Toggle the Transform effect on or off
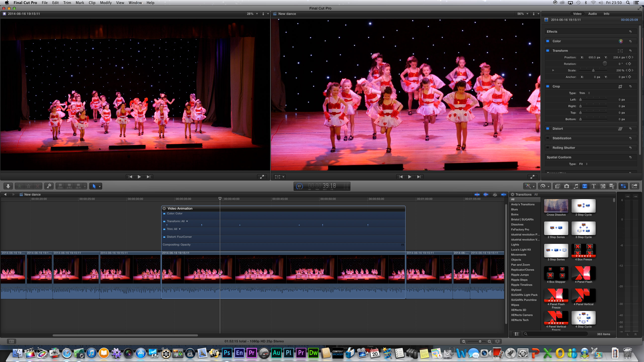644x362 pixels. (x=548, y=51)
